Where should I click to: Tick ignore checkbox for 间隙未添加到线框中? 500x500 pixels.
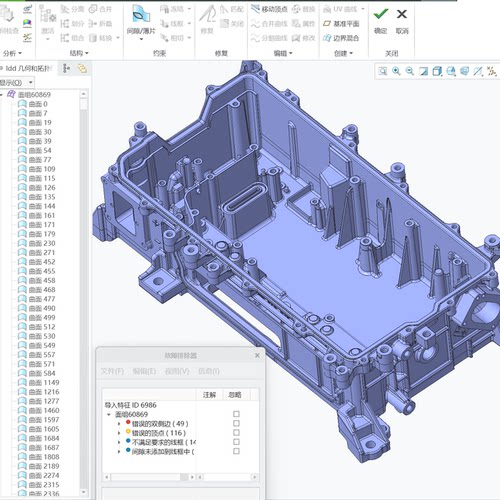coord(236,451)
